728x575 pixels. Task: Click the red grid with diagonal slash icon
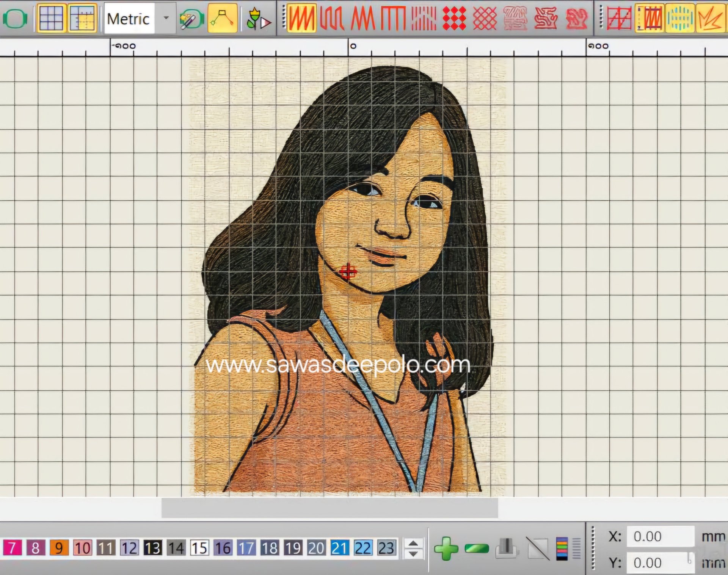point(619,18)
